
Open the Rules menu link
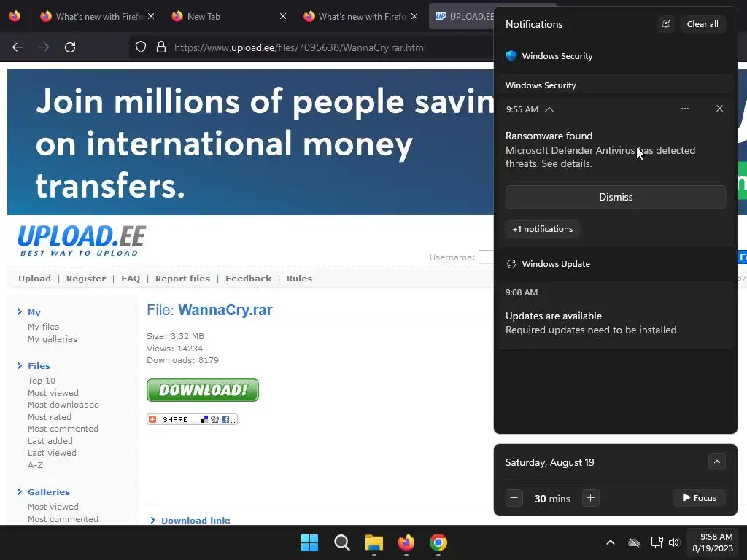tap(299, 279)
